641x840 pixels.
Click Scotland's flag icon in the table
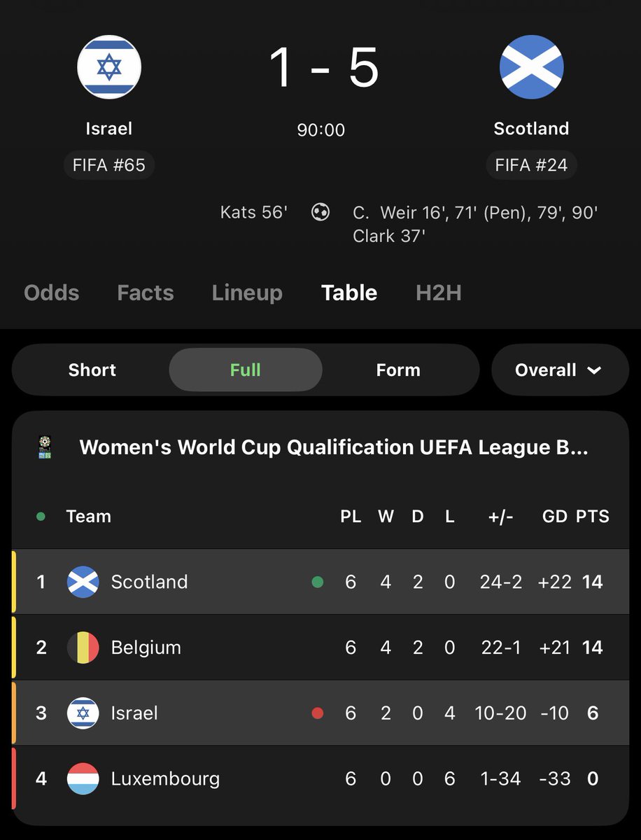[83, 582]
